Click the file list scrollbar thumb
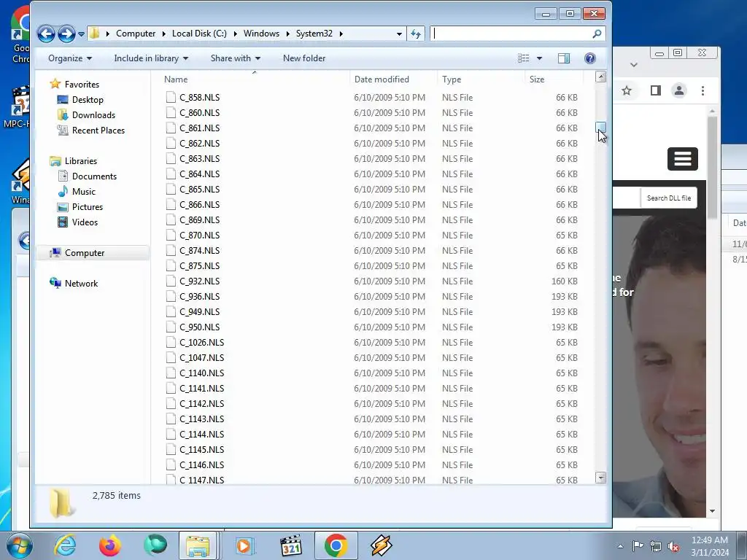This screenshot has width=747, height=560. (601, 127)
